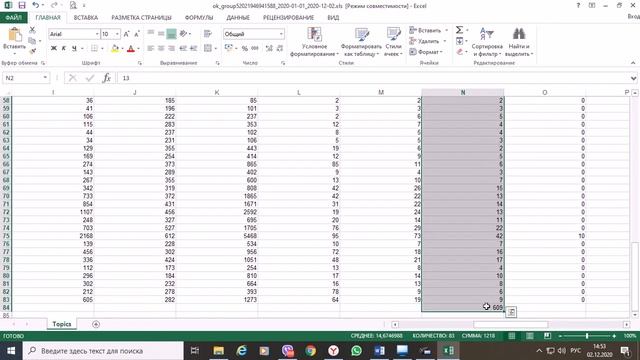Switch to the РЕЦЕНЗИРОВАНИЕ tab
Viewport: 640px width, 360px height.
(x=289, y=18)
